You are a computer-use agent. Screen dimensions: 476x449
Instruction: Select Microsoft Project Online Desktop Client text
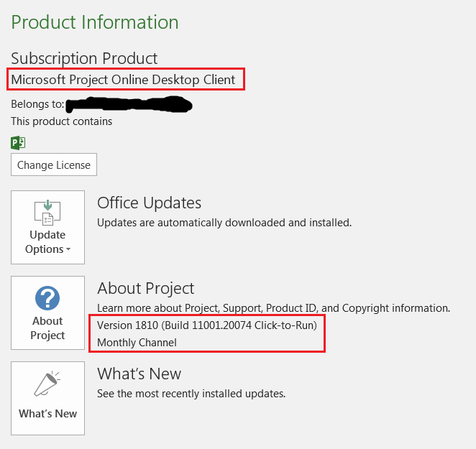123,80
